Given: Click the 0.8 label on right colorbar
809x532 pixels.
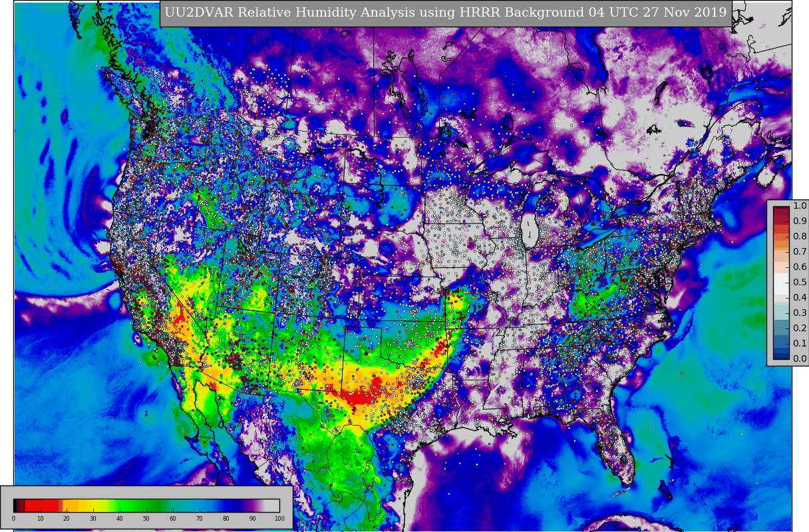Looking at the screenshot, I should pyautogui.click(x=799, y=237).
